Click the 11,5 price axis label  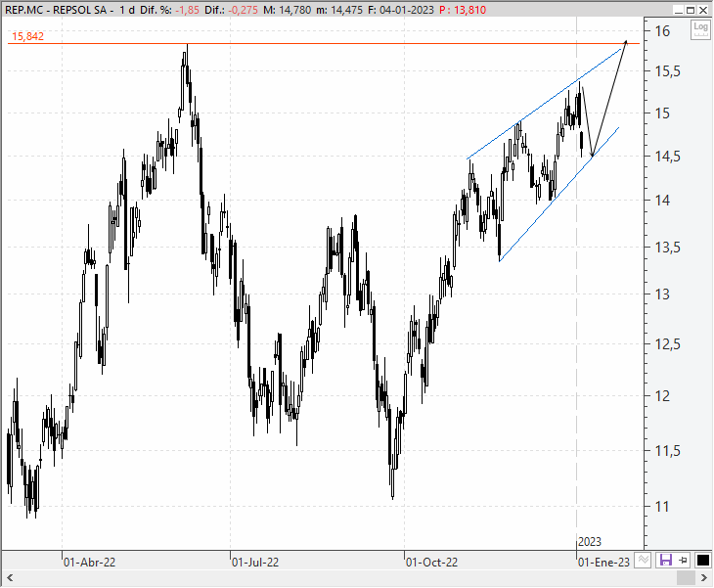[x=668, y=451]
